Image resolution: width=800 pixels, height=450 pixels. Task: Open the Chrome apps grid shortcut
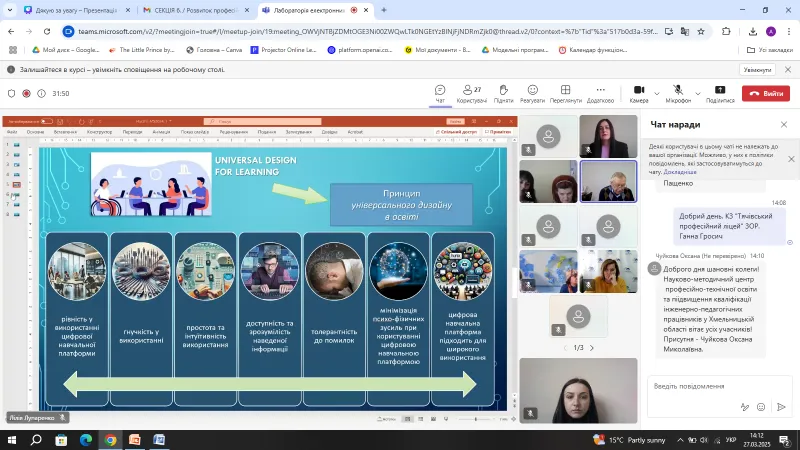[13, 50]
